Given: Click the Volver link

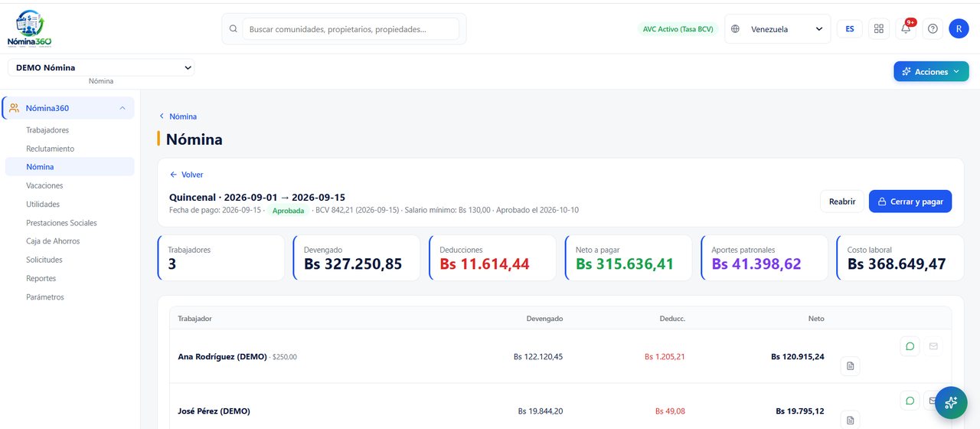Looking at the screenshot, I should pos(187,175).
